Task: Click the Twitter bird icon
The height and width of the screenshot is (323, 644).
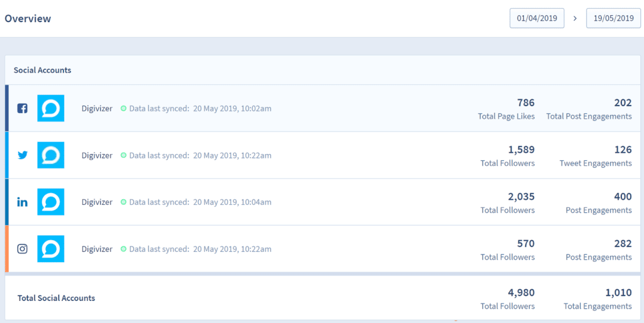Action: (23, 155)
